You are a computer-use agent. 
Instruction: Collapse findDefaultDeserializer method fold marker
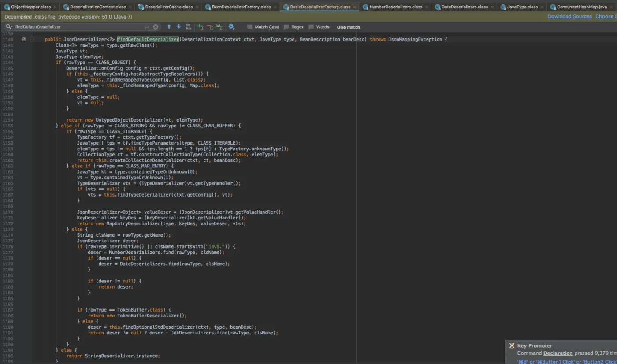point(32,39)
